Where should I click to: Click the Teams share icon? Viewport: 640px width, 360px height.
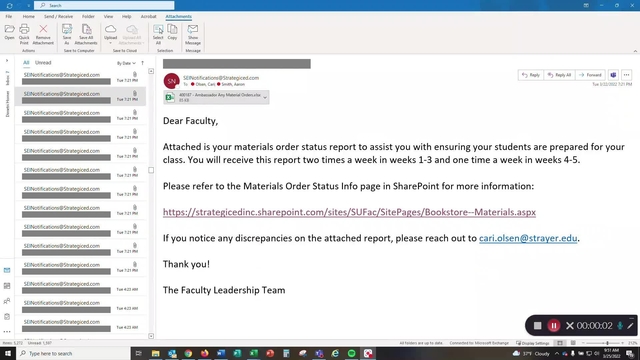point(613,75)
